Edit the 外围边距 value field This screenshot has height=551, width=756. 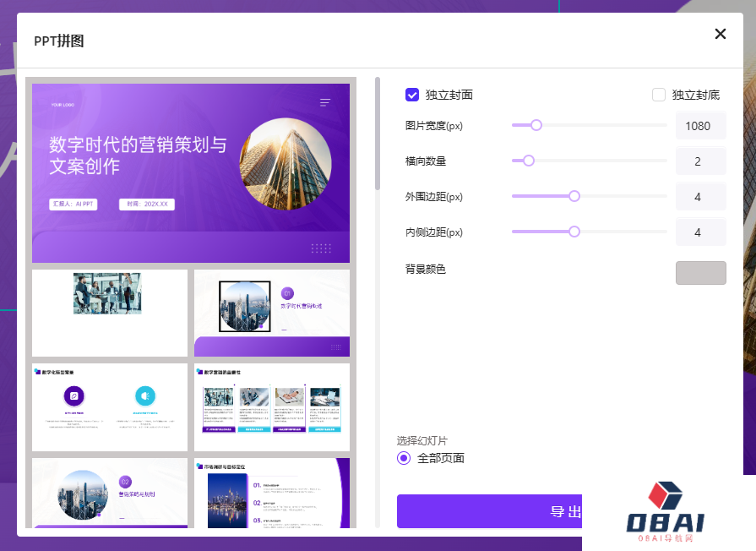[700, 195]
